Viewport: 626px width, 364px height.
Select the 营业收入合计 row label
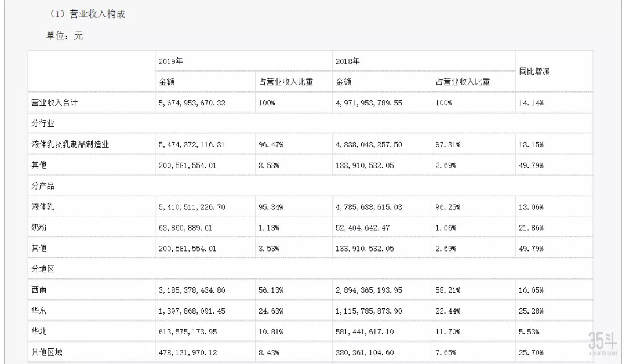pyautogui.click(x=54, y=102)
